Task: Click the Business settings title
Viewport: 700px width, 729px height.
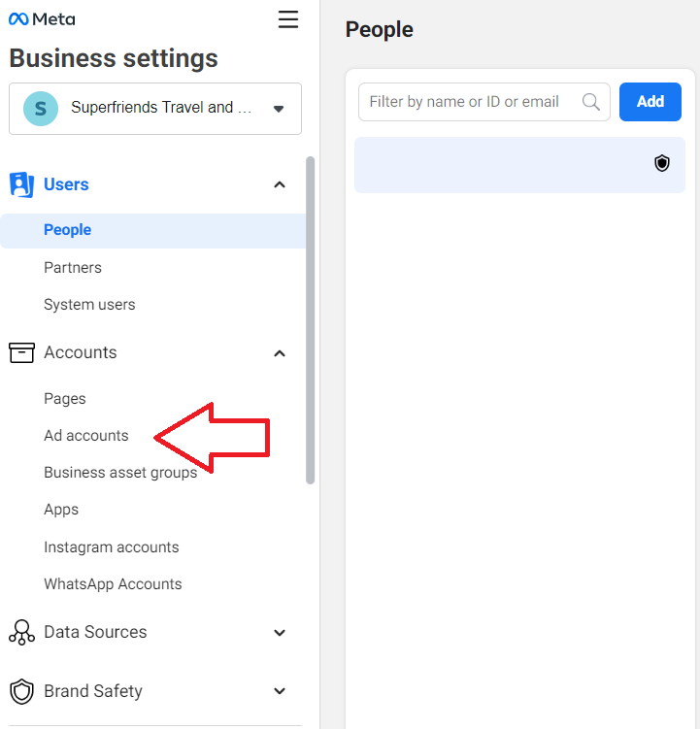Action: point(114,58)
